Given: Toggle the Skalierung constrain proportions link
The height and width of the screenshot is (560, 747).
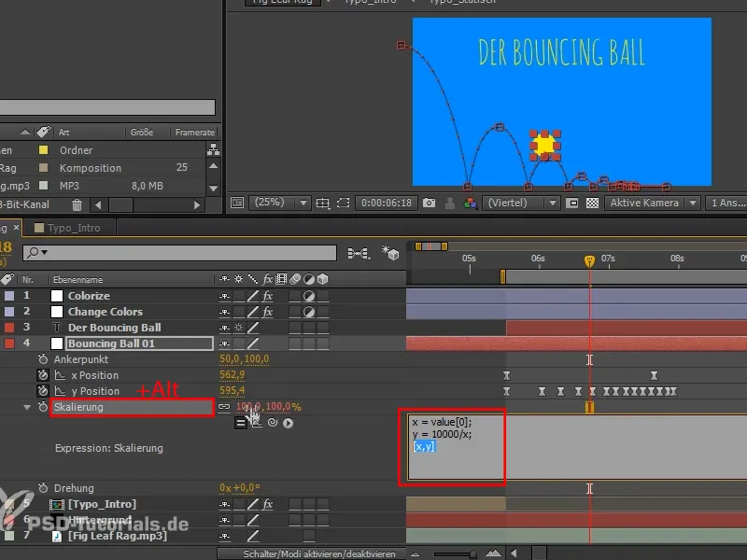Looking at the screenshot, I should 224,407.
